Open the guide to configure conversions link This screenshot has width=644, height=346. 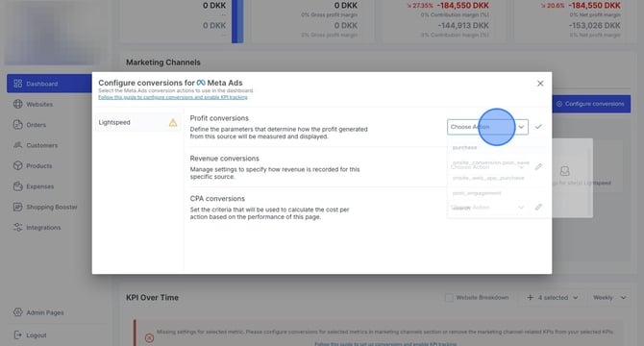coord(173,97)
